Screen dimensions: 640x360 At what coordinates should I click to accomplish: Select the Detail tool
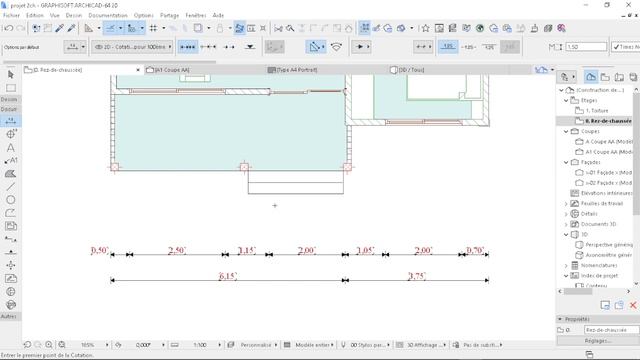[x=11, y=291]
